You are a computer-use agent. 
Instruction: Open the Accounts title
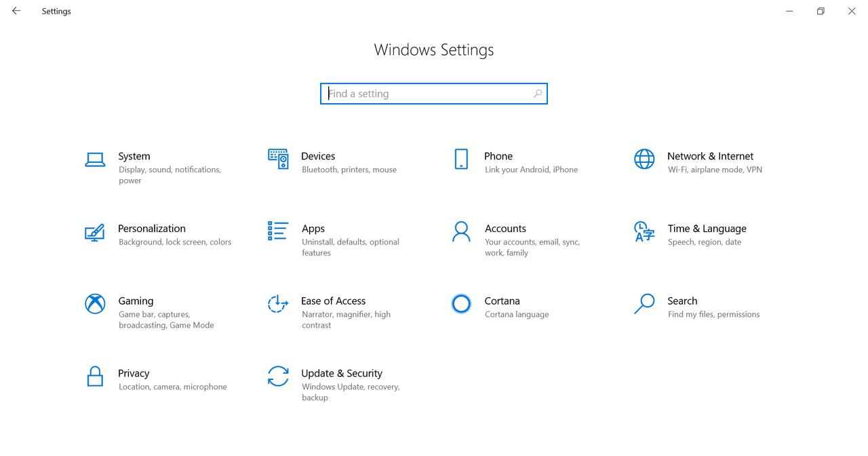(505, 229)
